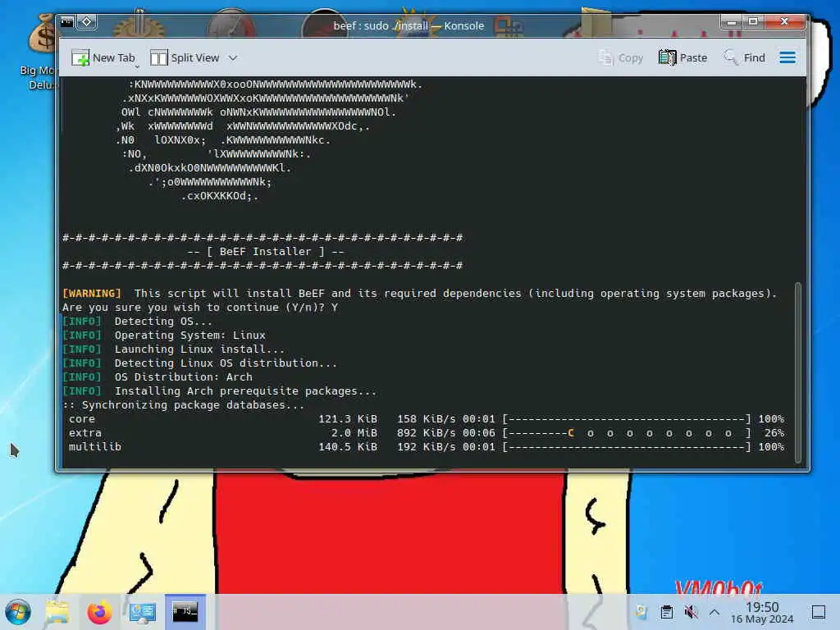Screen dimensions: 840x630
Task: Open the Start menu orb
Action: pyautogui.click(x=18, y=612)
